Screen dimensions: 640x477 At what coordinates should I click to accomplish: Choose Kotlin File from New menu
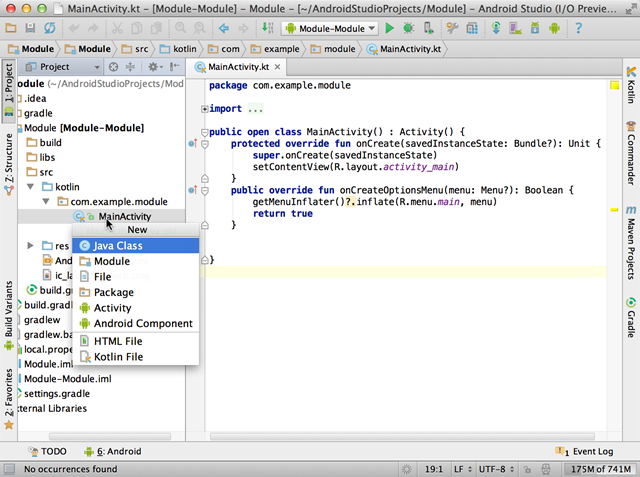click(x=118, y=356)
